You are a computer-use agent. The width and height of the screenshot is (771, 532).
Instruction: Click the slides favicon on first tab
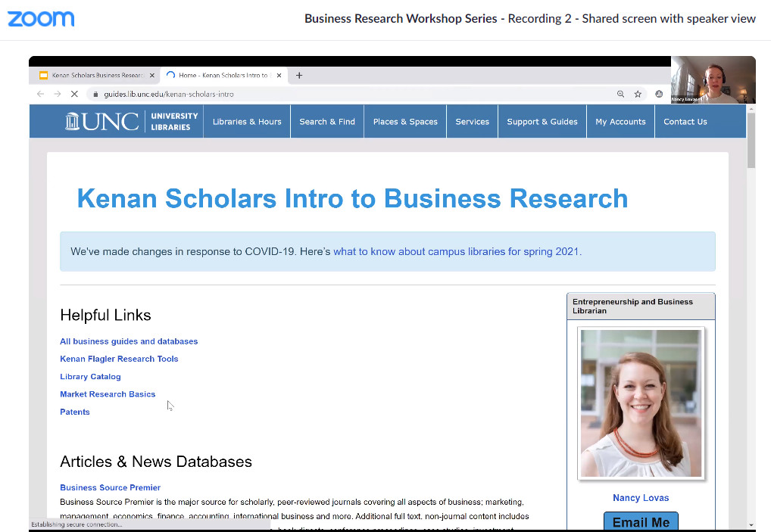(x=43, y=75)
